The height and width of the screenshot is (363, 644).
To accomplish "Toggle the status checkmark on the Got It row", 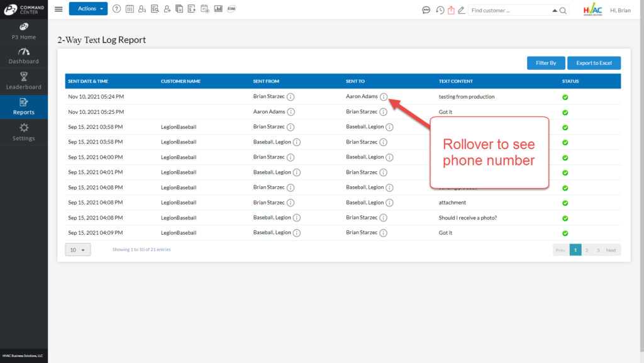I will click(x=565, y=112).
